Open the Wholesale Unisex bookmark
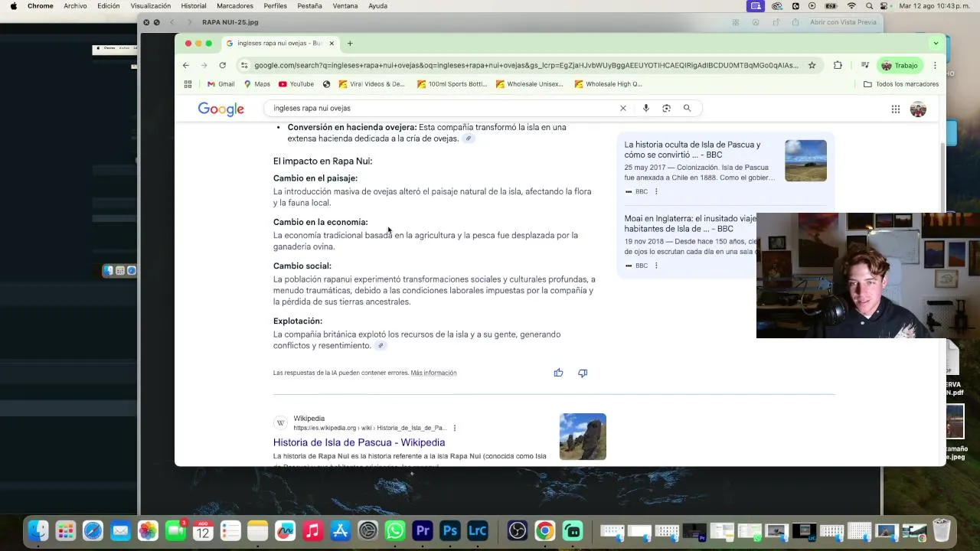Viewport: 980px width, 551px height. [x=529, y=84]
